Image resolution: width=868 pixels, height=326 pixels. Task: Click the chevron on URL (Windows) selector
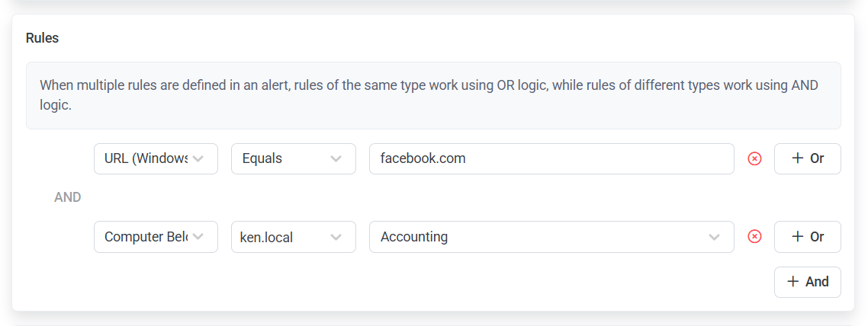click(x=198, y=159)
